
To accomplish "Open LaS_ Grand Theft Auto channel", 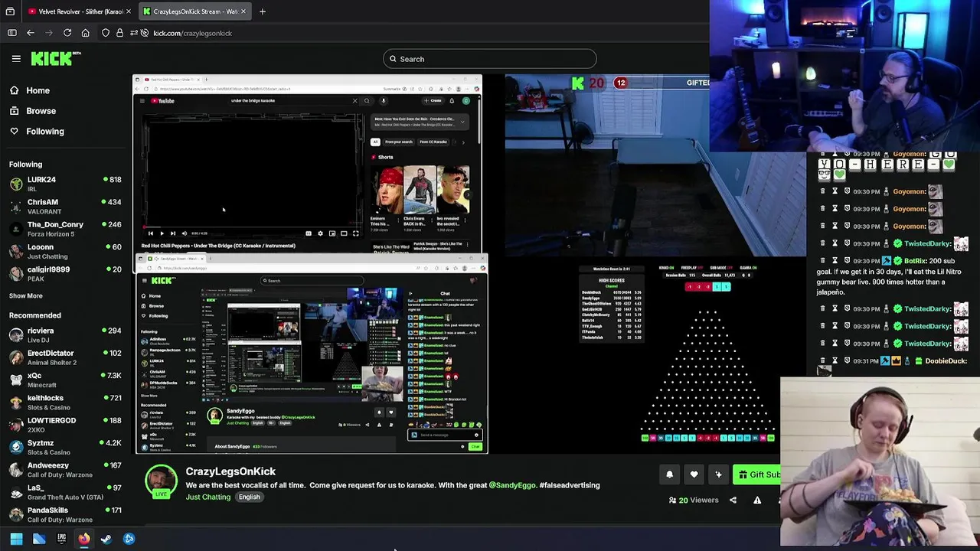I will point(65,492).
